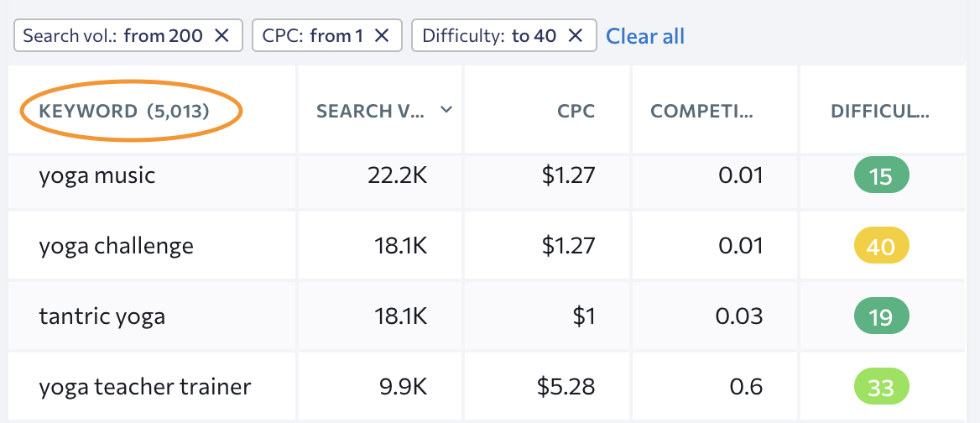Select the yoga challenge keyword row
This screenshot has width=980, height=423.
(116, 246)
